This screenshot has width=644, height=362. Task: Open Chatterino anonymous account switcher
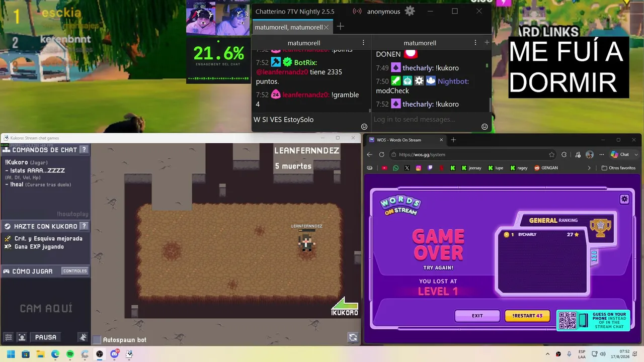(x=383, y=11)
